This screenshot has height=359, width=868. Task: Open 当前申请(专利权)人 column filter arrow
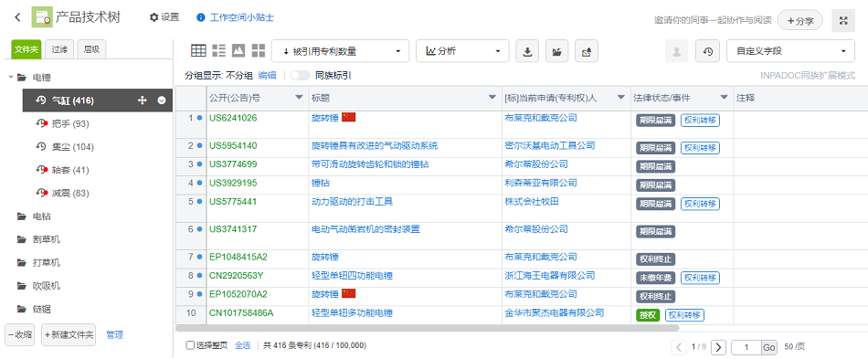(621, 98)
